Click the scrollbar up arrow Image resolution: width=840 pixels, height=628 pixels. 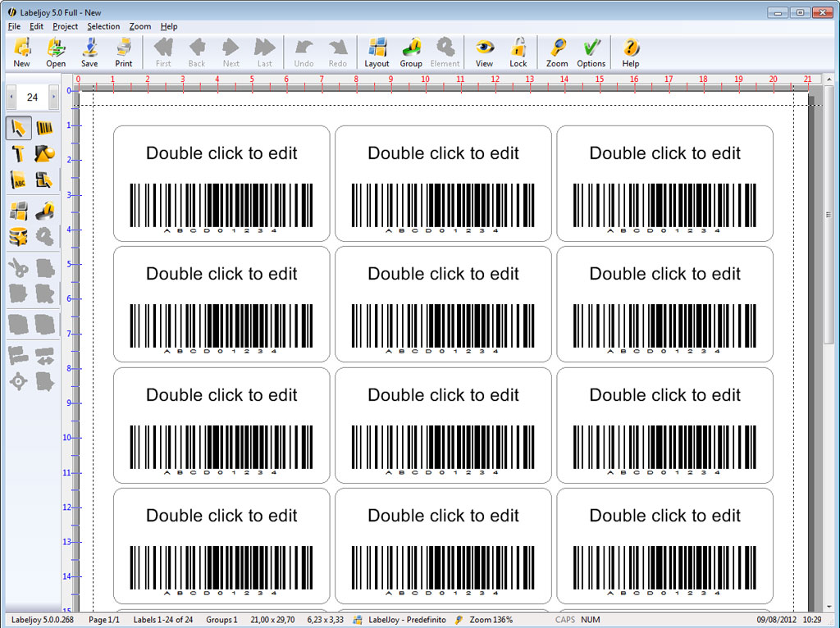click(x=829, y=80)
